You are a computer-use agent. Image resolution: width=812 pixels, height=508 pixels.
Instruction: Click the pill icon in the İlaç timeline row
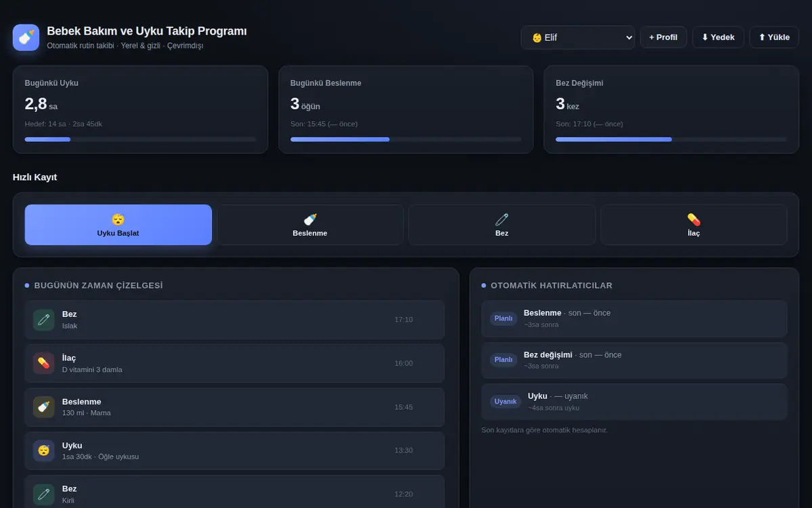click(44, 363)
